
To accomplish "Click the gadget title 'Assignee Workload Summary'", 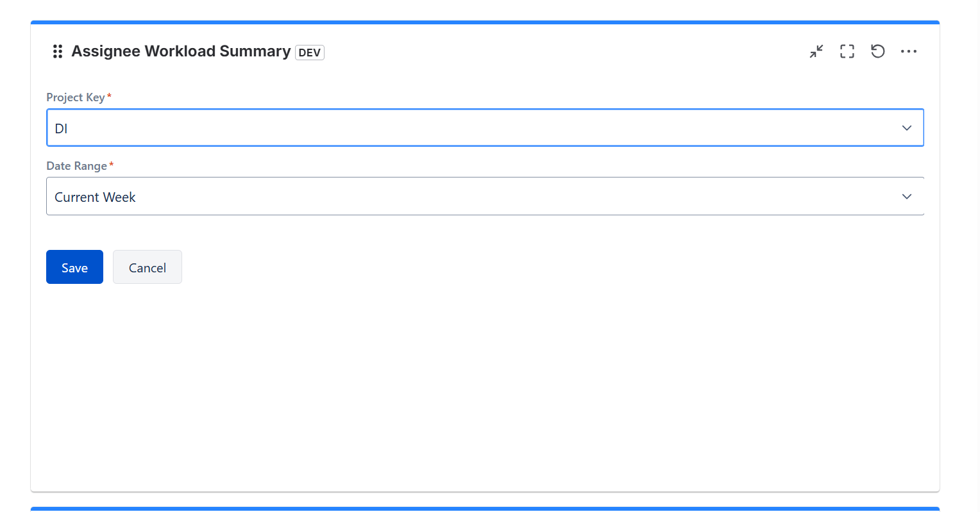I will [x=182, y=51].
